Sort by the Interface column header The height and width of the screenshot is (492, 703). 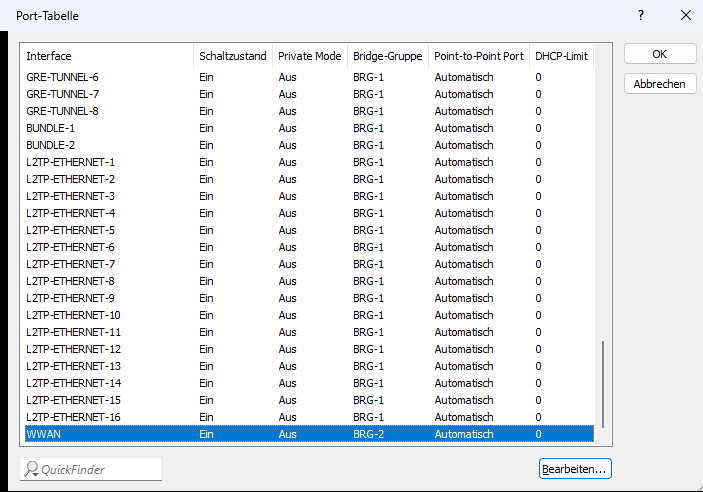point(107,56)
